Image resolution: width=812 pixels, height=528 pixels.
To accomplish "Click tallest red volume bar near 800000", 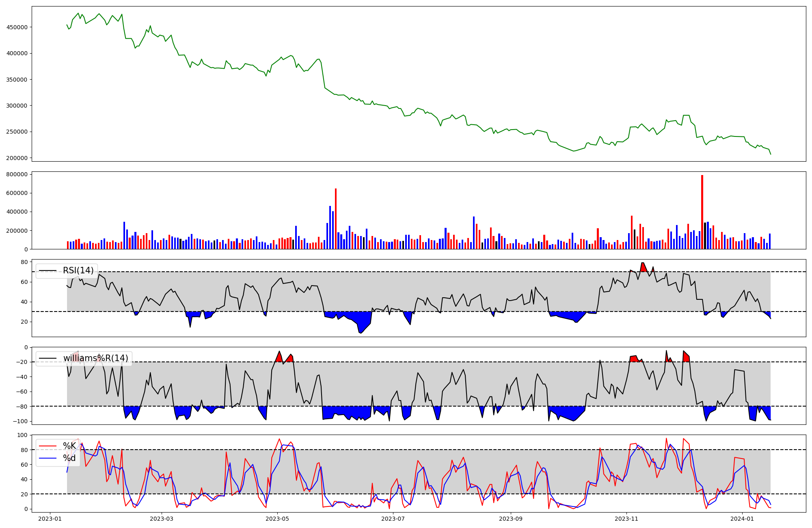I will point(702,211).
